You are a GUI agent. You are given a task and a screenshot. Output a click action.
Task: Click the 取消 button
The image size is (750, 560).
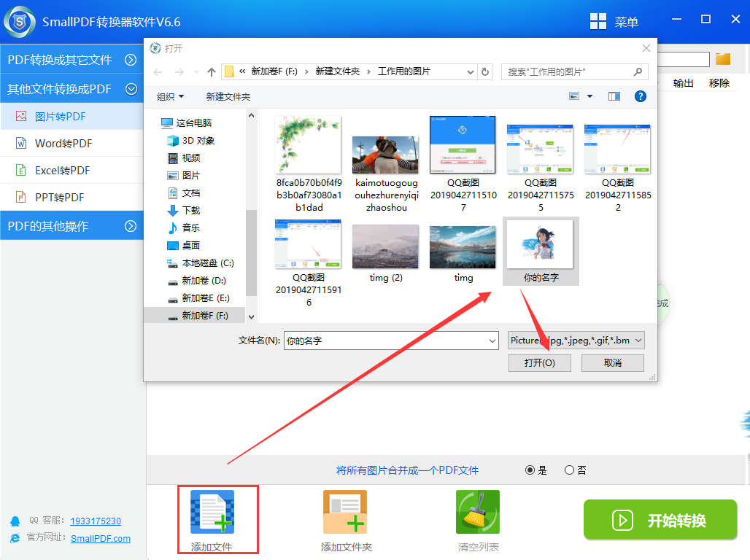click(613, 363)
